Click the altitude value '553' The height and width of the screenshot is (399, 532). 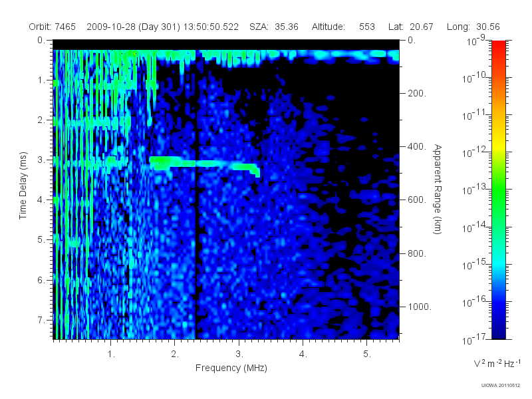(367, 27)
